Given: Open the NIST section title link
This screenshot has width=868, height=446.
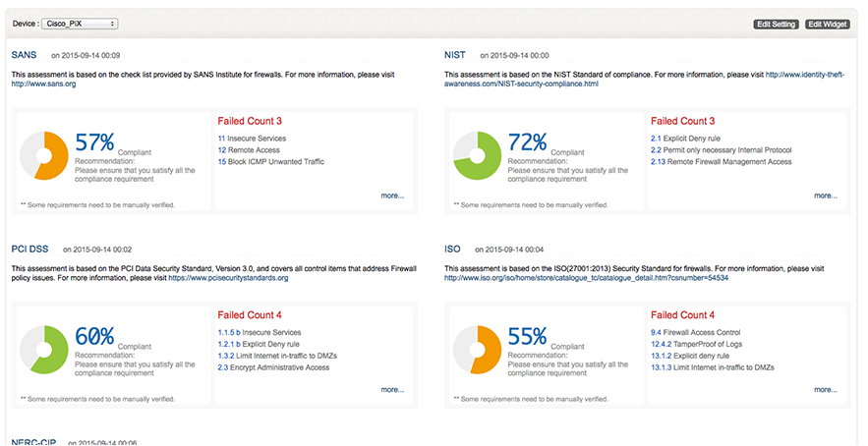Looking at the screenshot, I should click(455, 55).
